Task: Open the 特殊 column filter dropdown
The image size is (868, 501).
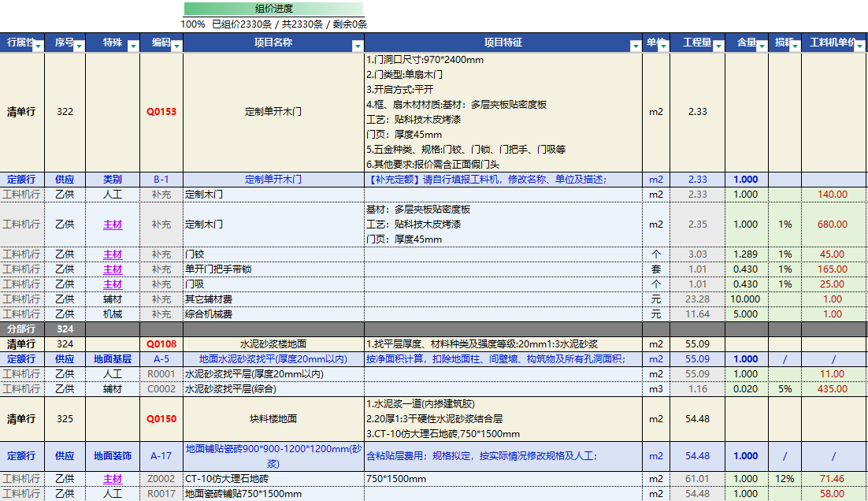Action: click(133, 46)
